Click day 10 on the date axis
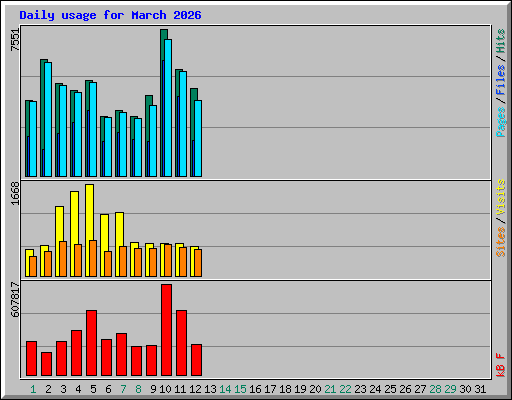 click(165, 389)
